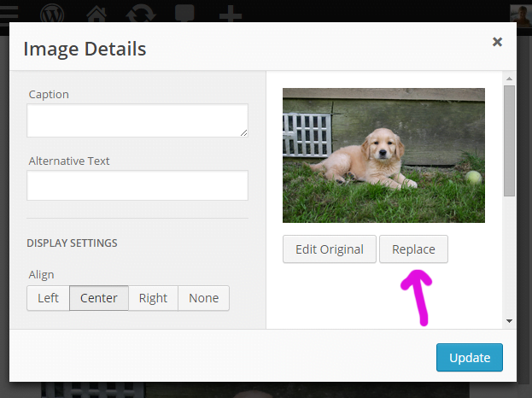The height and width of the screenshot is (398, 532).
Task: Open the user avatar in admin bar
Action: (x=521, y=15)
